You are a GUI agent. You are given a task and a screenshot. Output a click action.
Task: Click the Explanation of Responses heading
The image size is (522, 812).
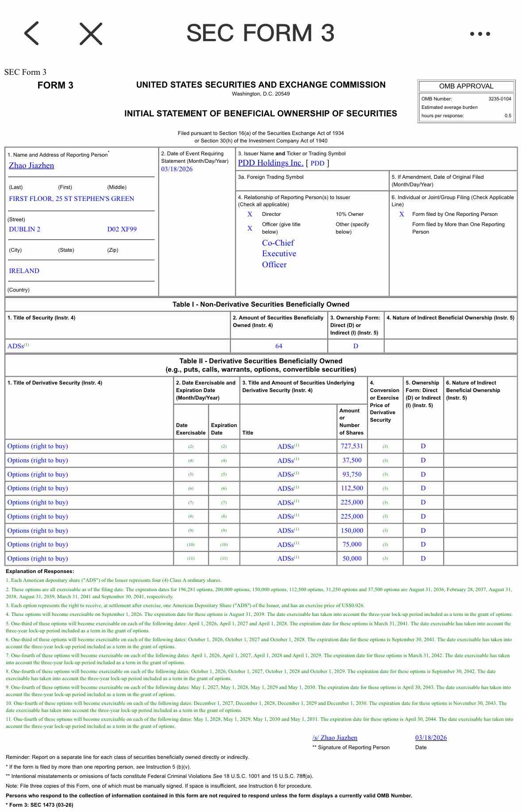tap(40, 571)
